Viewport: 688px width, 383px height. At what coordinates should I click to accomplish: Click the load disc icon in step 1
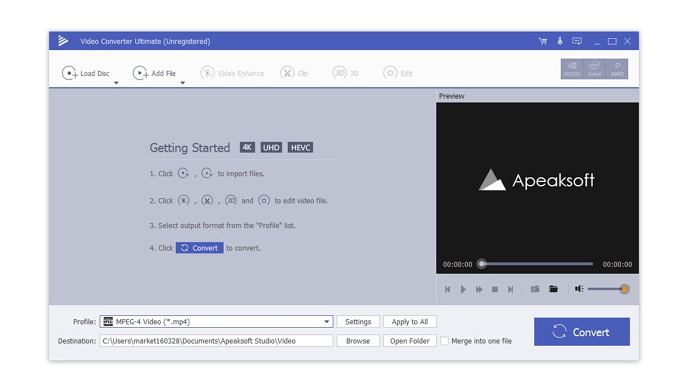[x=183, y=173]
